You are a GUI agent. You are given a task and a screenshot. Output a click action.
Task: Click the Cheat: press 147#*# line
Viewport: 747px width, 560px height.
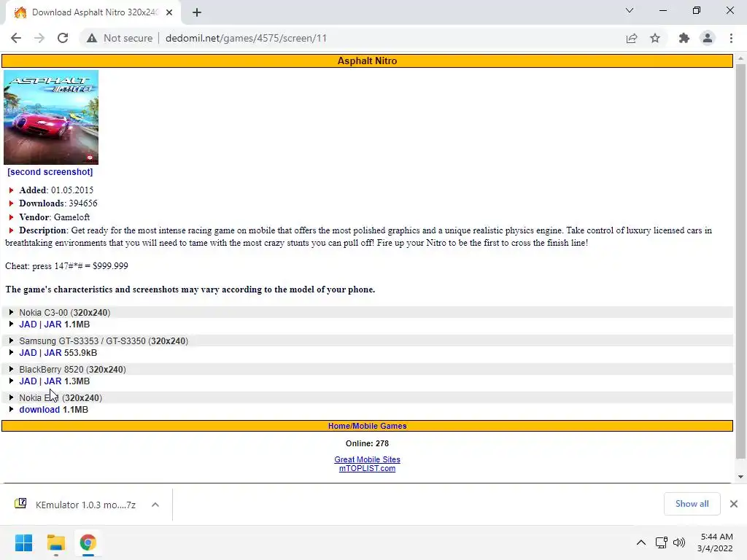pos(66,266)
